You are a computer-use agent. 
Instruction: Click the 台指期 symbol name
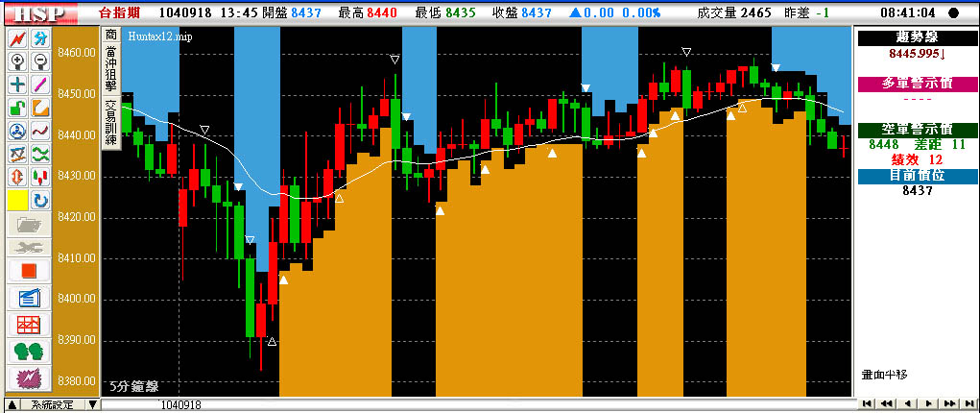tap(119, 12)
